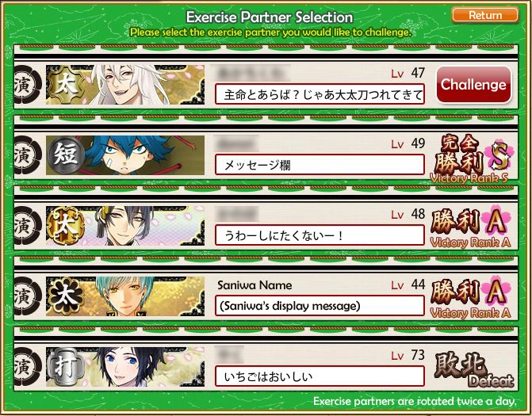Click the 演 crest icon in last row
The image size is (532, 416).
tap(27, 367)
